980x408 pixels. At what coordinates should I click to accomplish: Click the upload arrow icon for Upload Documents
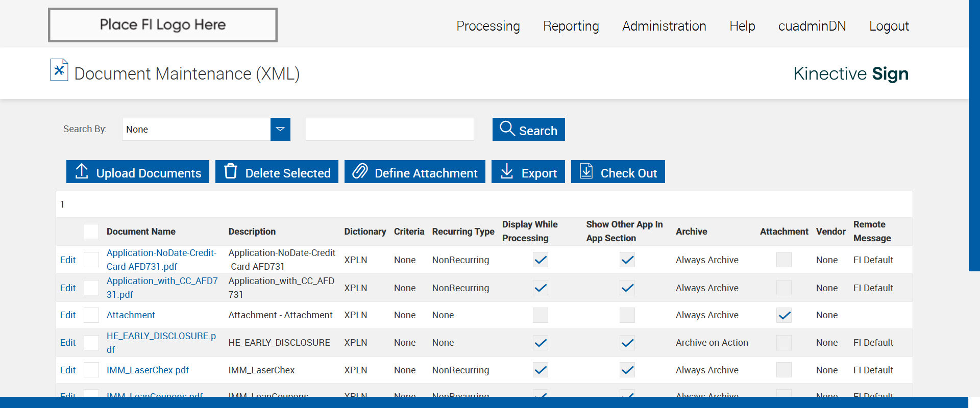(x=82, y=171)
